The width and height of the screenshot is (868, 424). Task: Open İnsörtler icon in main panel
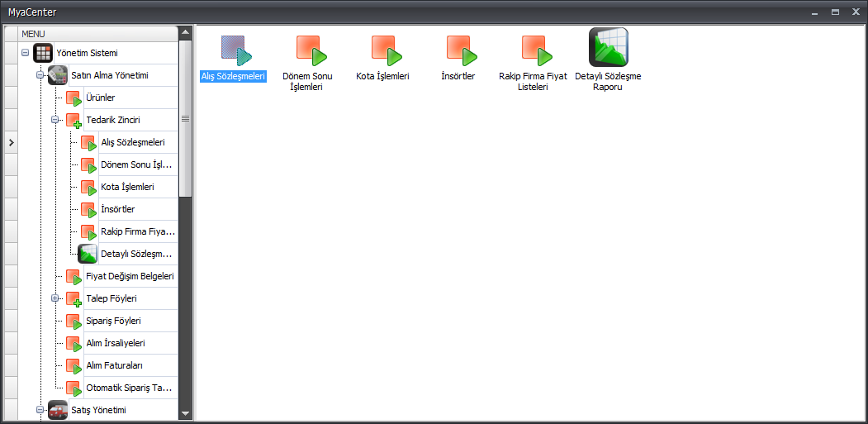point(462,50)
